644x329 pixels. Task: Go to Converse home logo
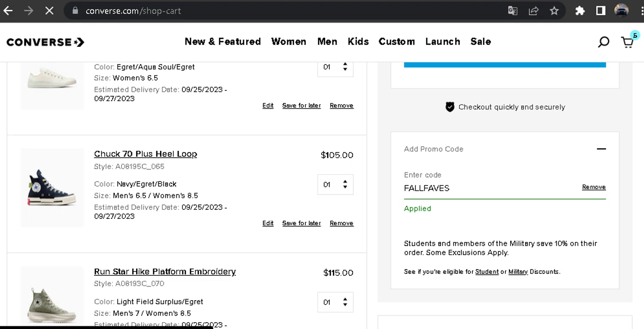click(x=46, y=42)
